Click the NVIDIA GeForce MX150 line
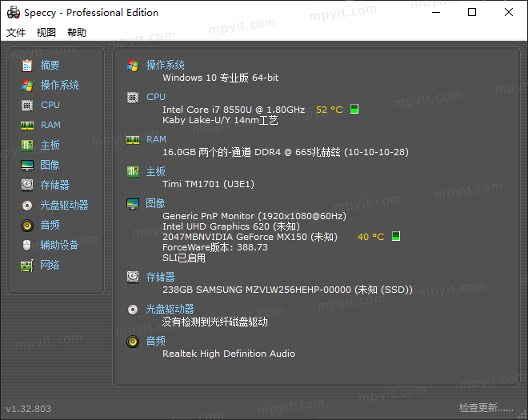Screen dimensions: 528x420 [x=250, y=237]
